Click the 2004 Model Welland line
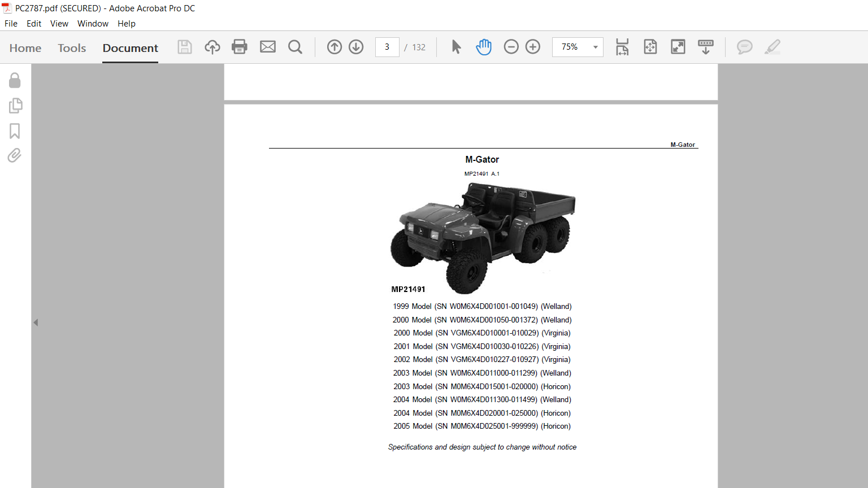This screenshot has height=488, width=868. pos(482,399)
